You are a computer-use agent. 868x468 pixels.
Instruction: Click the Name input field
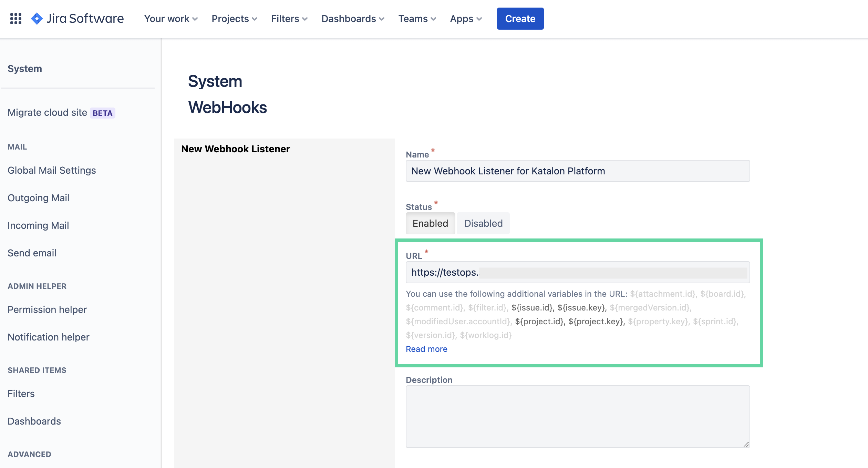(x=578, y=171)
